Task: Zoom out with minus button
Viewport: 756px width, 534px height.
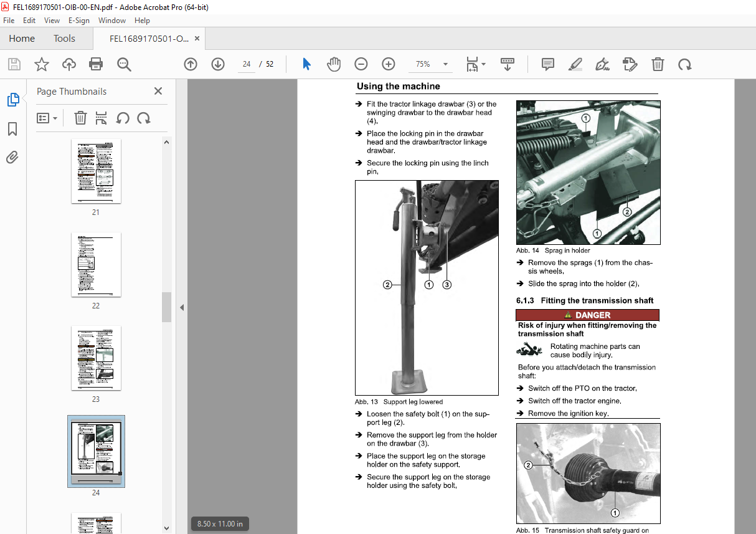Action: tap(361, 64)
